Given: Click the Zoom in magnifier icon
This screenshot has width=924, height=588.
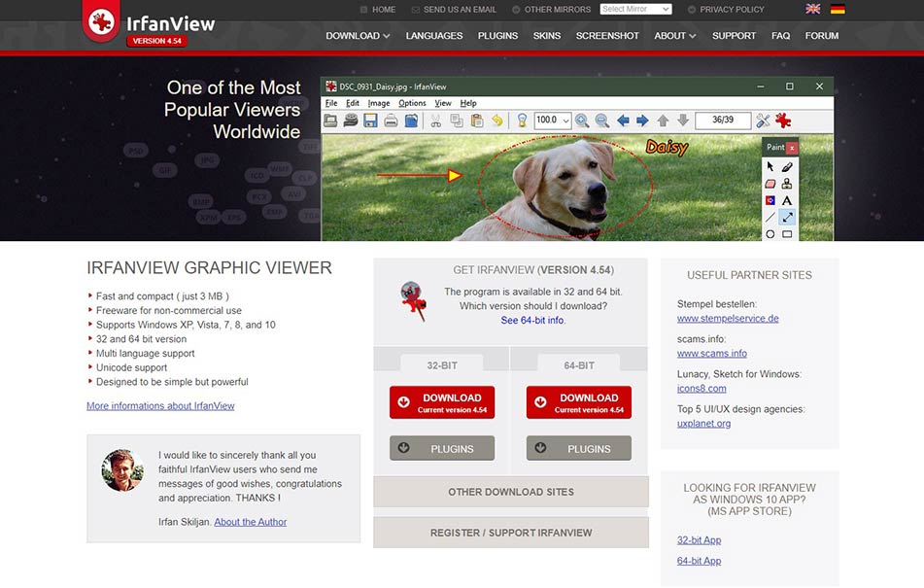Looking at the screenshot, I should 582,121.
